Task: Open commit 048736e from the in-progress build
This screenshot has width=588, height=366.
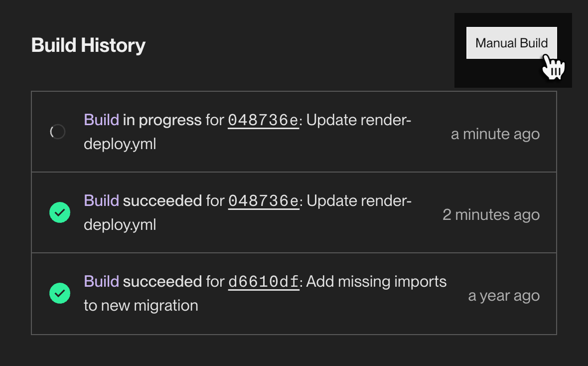Action: point(263,120)
